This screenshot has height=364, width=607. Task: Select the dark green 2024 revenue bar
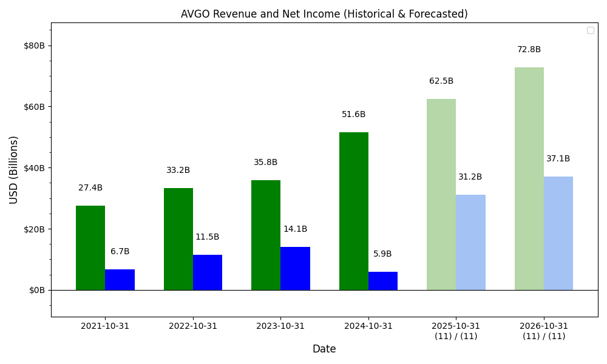coord(354,211)
